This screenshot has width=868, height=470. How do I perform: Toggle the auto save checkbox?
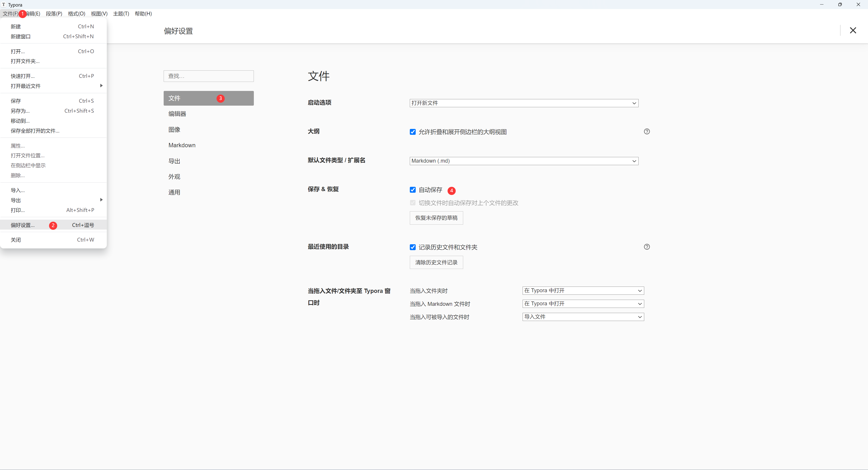point(413,190)
